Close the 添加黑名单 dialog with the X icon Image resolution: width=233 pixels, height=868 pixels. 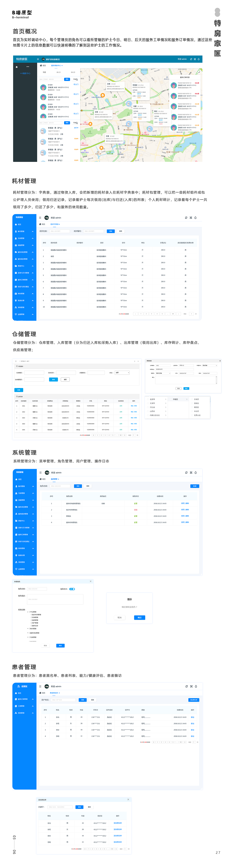tap(128, 800)
